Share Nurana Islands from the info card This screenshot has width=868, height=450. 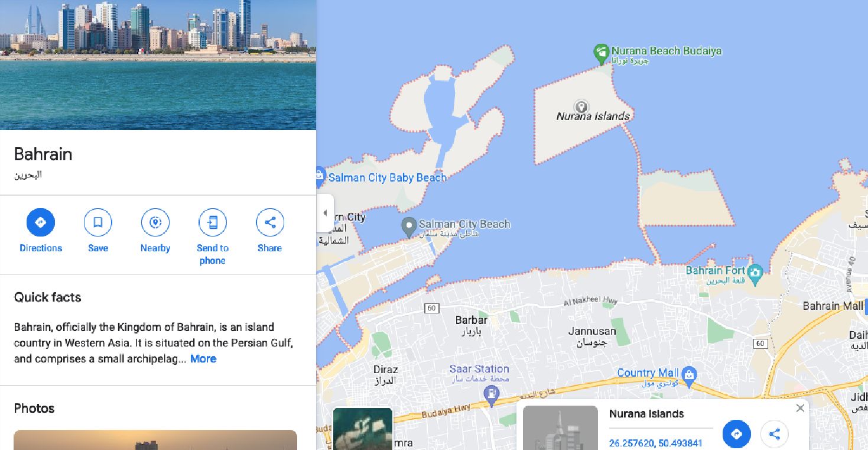click(774, 434)
